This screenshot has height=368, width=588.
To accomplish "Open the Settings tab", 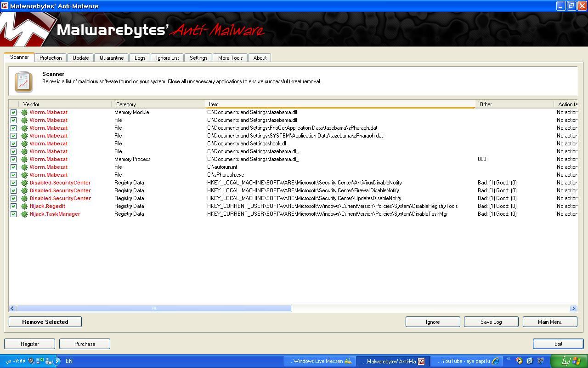I will (198, 58).
